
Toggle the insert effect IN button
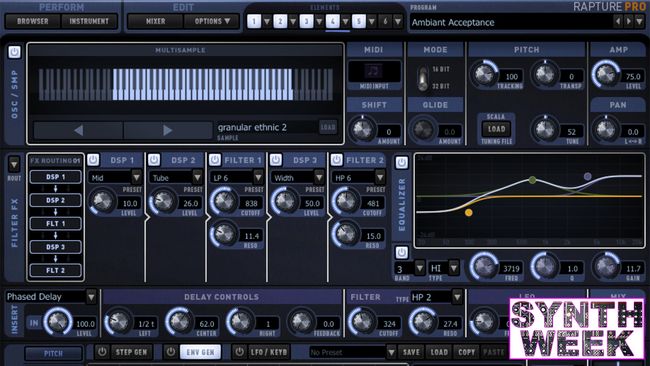pos(34,323)
